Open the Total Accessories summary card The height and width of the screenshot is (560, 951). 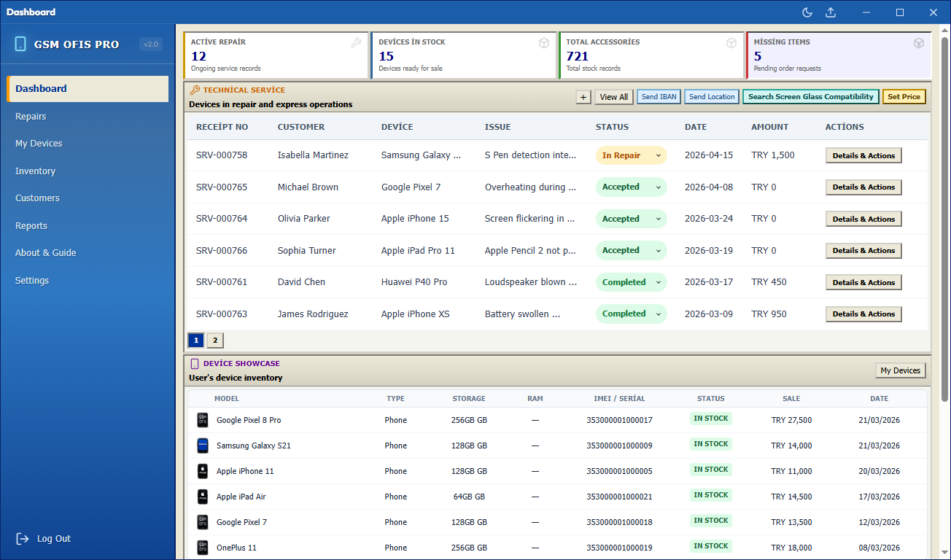[651, 55]
